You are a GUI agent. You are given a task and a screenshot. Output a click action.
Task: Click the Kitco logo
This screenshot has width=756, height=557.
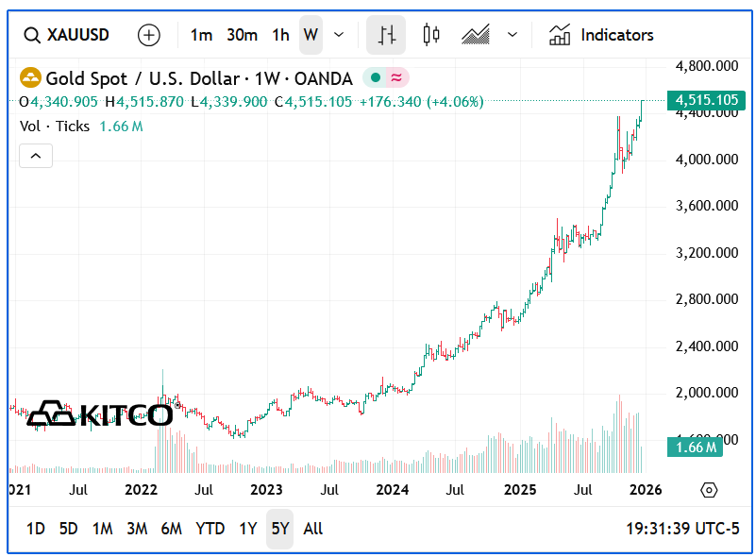pos(99,414)
